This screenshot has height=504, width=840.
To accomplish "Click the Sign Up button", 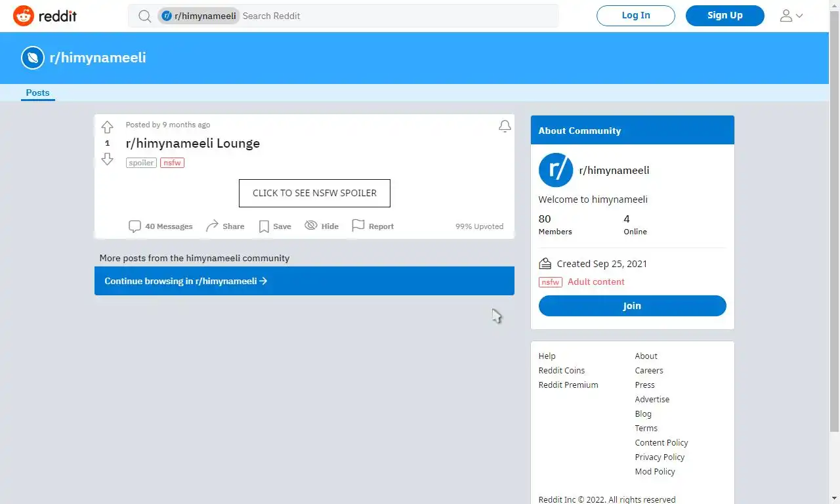I will coord(725,16).
